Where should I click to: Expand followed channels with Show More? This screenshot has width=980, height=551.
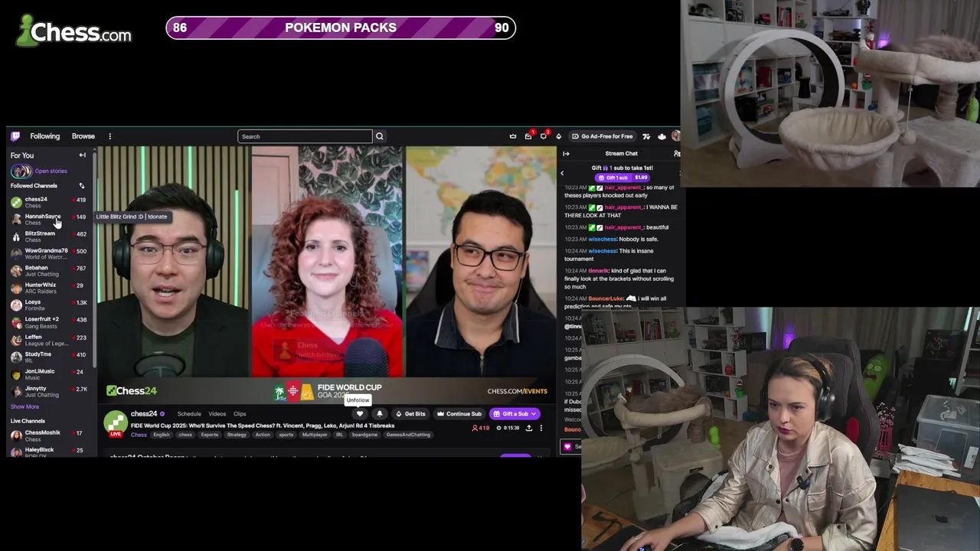coord(24,406)
